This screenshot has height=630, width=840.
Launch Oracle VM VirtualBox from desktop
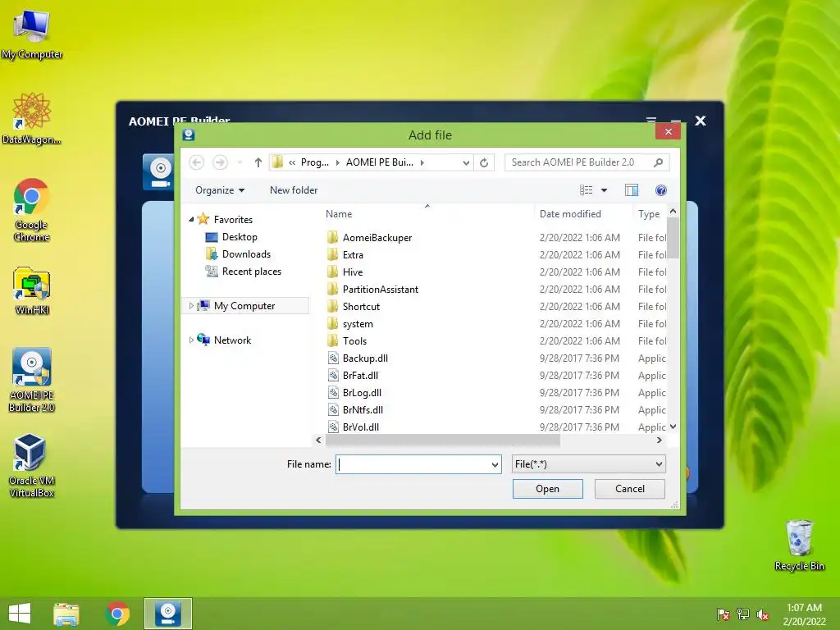(32, 465)
